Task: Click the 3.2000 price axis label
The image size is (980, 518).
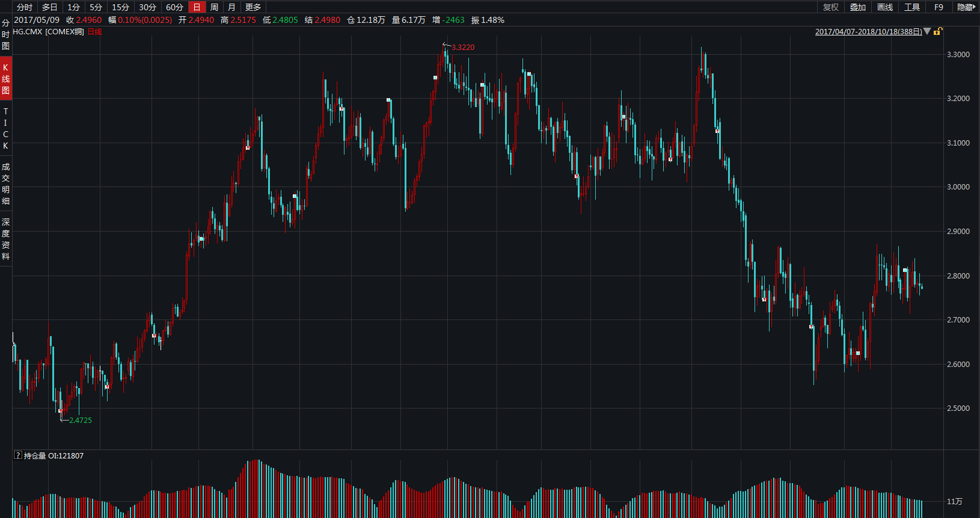Action: pyautogui.click(x=958, y=99)
